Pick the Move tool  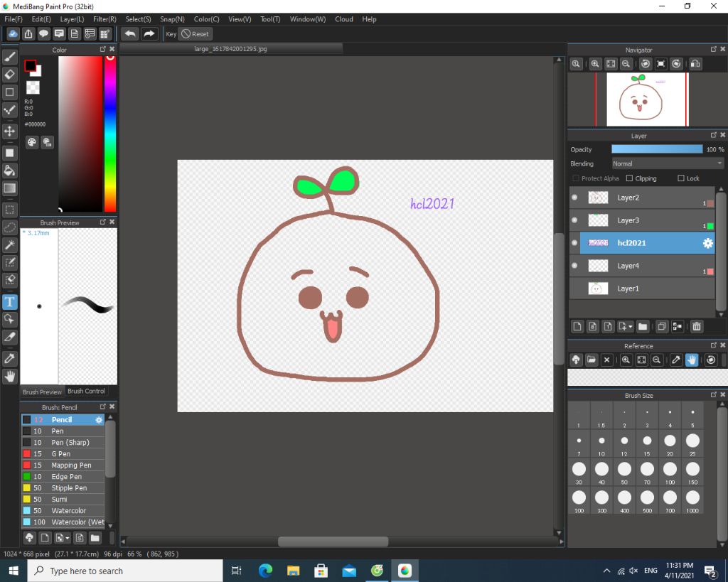coord(10,131)
